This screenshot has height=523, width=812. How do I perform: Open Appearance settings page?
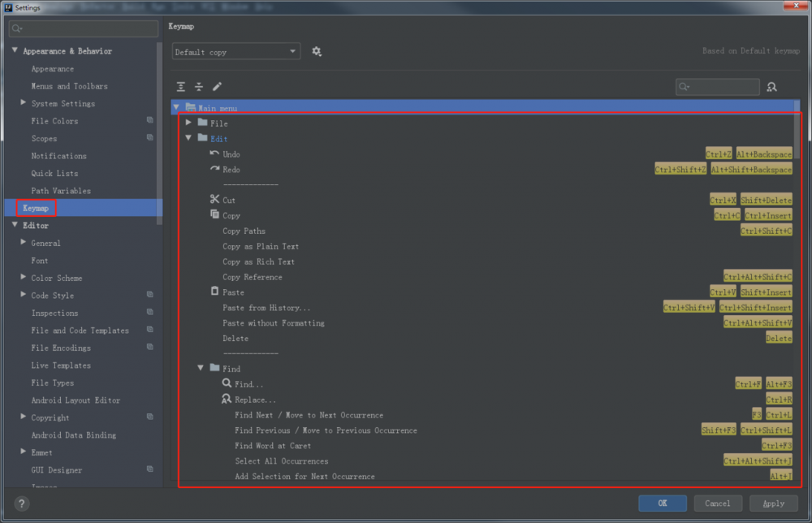pyautogui.click(x=52, y=69)
